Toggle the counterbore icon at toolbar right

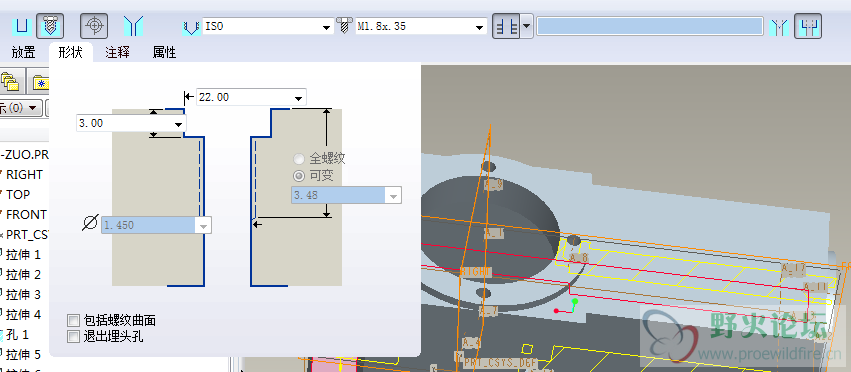(x=808, y=26)
